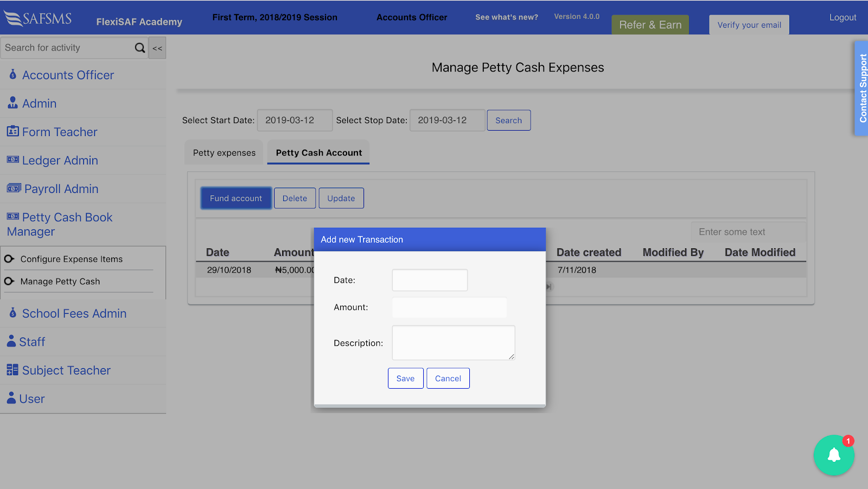Open Manage Petty Cash item
The image size is (868, 489).
point(60,281)
